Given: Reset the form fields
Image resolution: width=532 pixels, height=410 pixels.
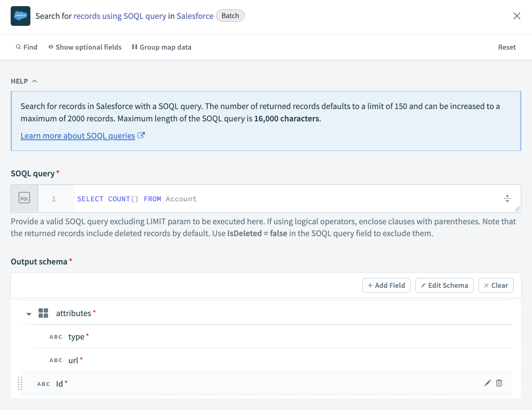Looking at the screenshot, I should tap(507, 47).
